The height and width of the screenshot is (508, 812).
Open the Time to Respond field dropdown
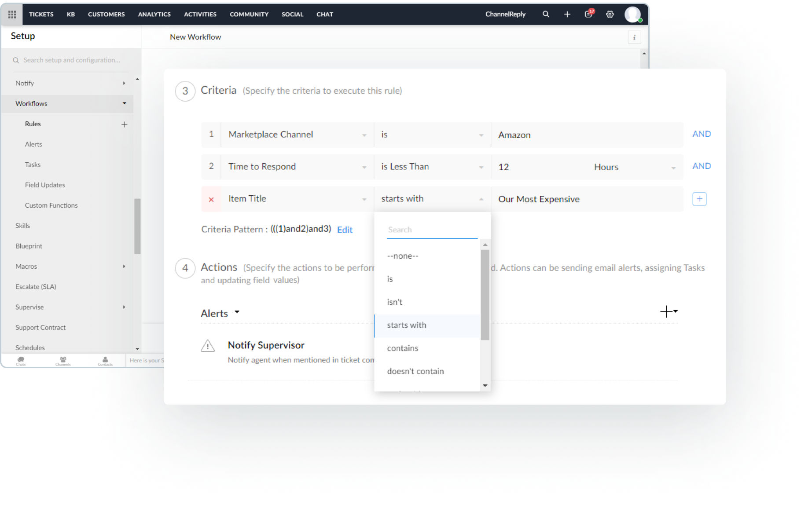(297, 167)
